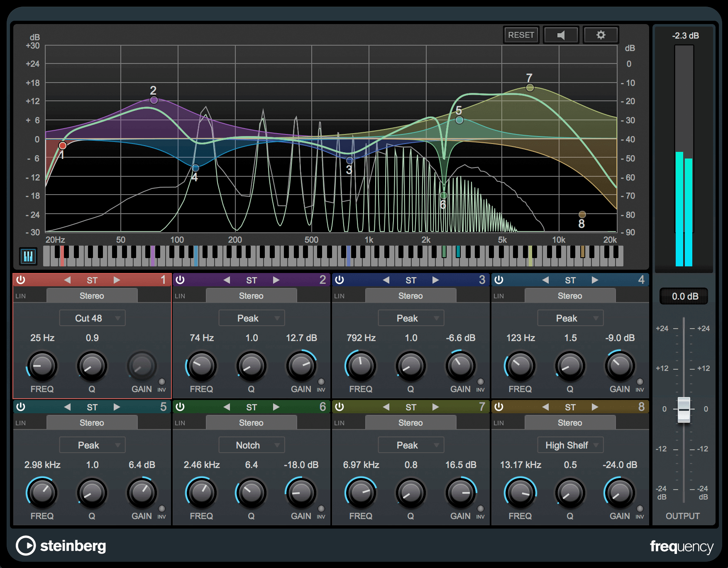Open band 3 Peak filter type dropdown

[x=411, y=318]
